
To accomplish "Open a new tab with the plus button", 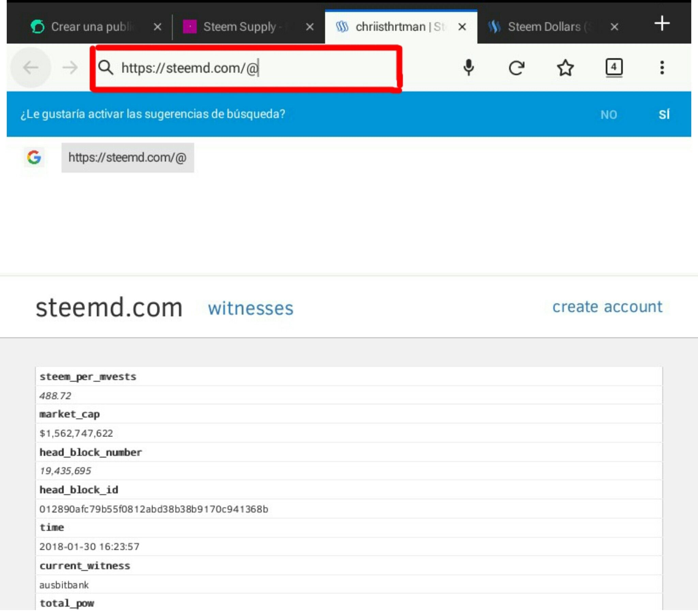I will click(x=662, y=24).
